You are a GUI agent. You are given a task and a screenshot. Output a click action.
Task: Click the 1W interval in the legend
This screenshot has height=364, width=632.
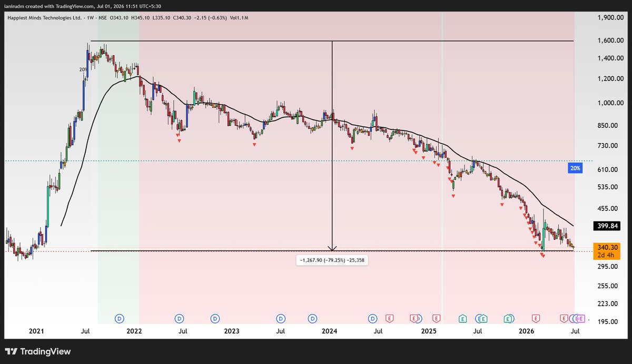tap(91, 18)
